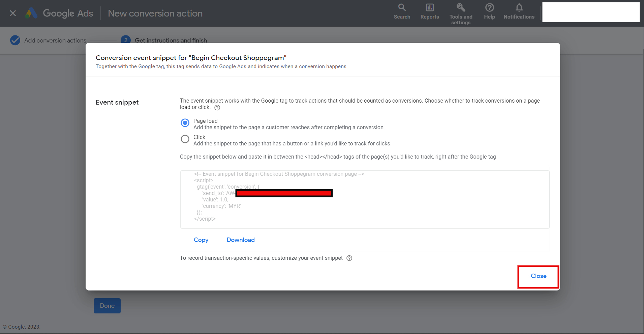Close the conversion event snippet dialog
The width and height of the screenshot is (644, 334).
pos(539,276)
